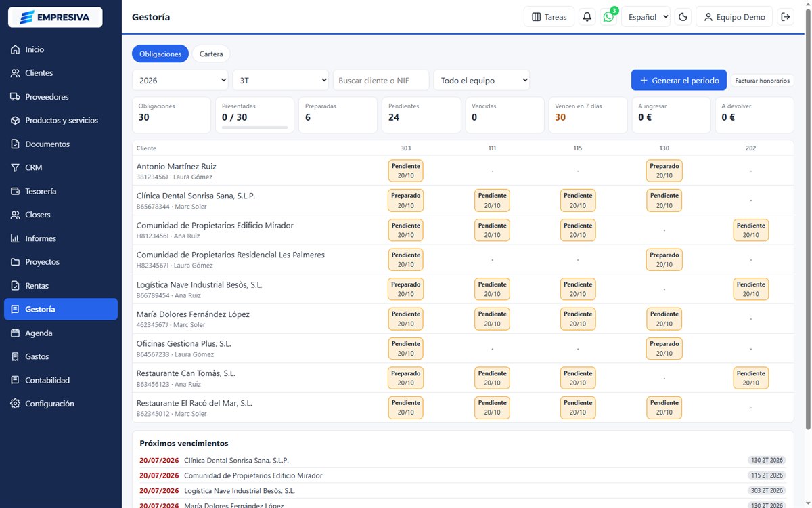Select Gestoría in the sidebar
The image size is (812, 508).
tap(61, 309)
